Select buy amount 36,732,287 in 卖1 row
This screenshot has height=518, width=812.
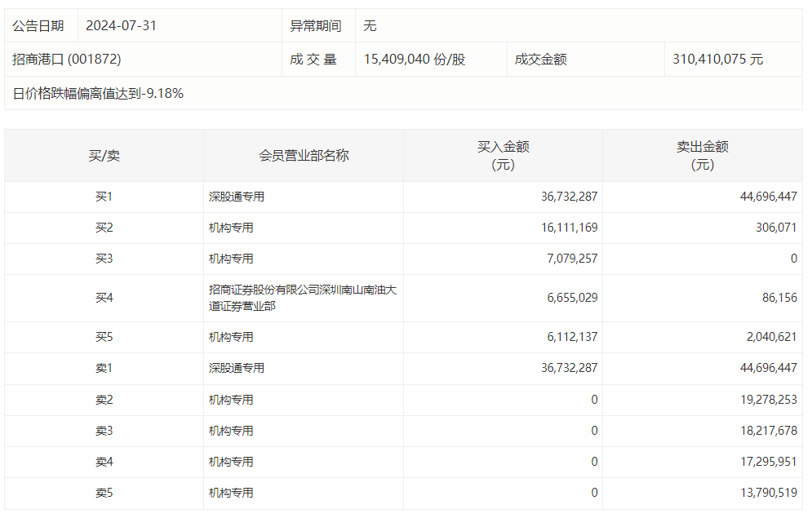click(x=569, y=369)
